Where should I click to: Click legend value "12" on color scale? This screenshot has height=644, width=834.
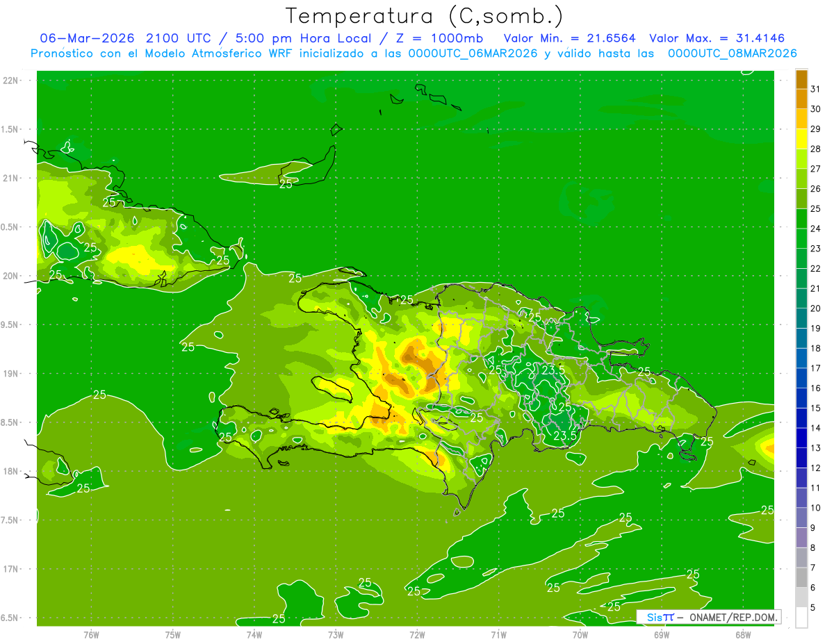[x=816, y=468]
